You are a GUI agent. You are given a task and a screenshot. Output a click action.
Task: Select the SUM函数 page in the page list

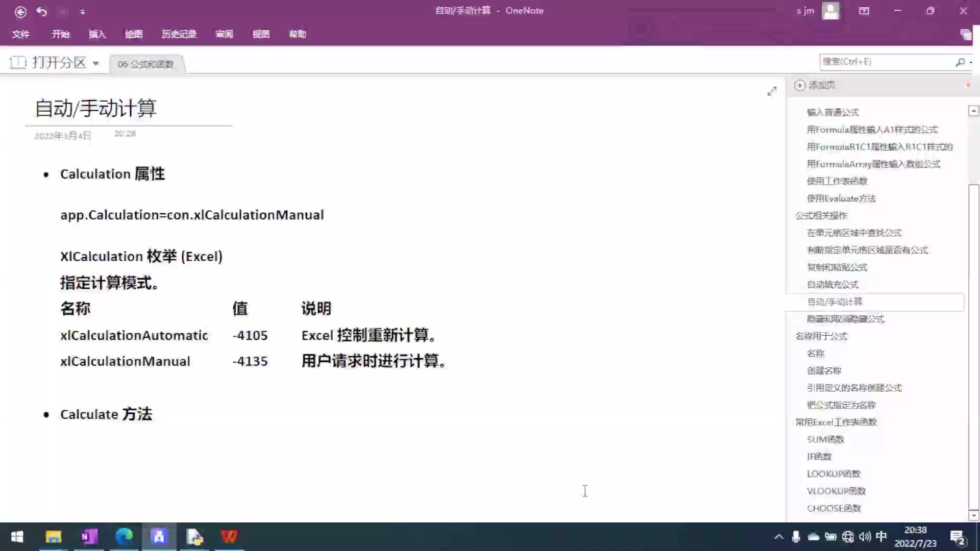point(825,439)
